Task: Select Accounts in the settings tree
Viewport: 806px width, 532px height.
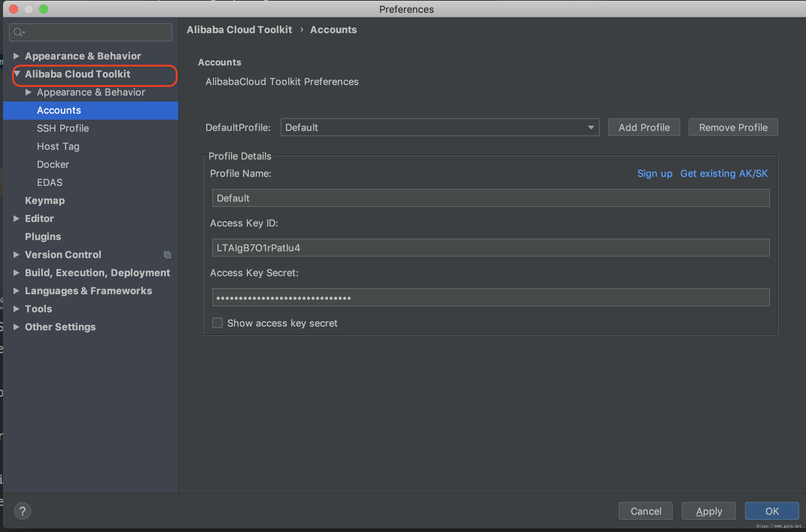Action: click(x=91, y=110)
